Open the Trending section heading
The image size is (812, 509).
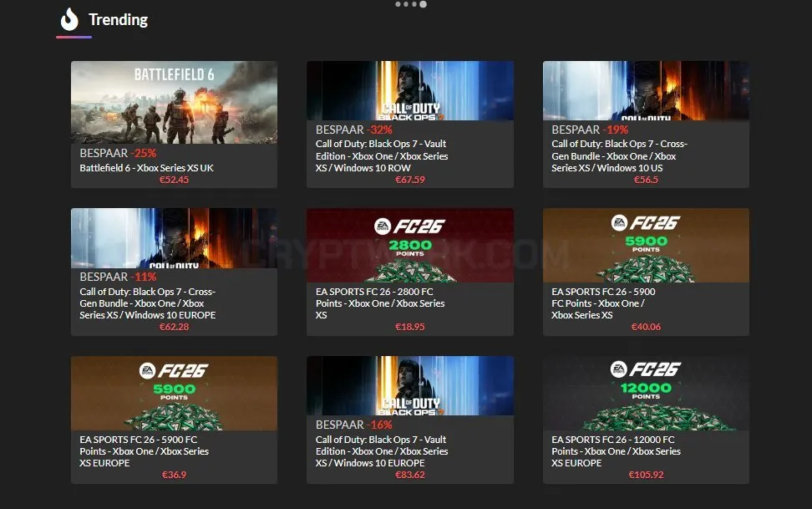[118, 20]
